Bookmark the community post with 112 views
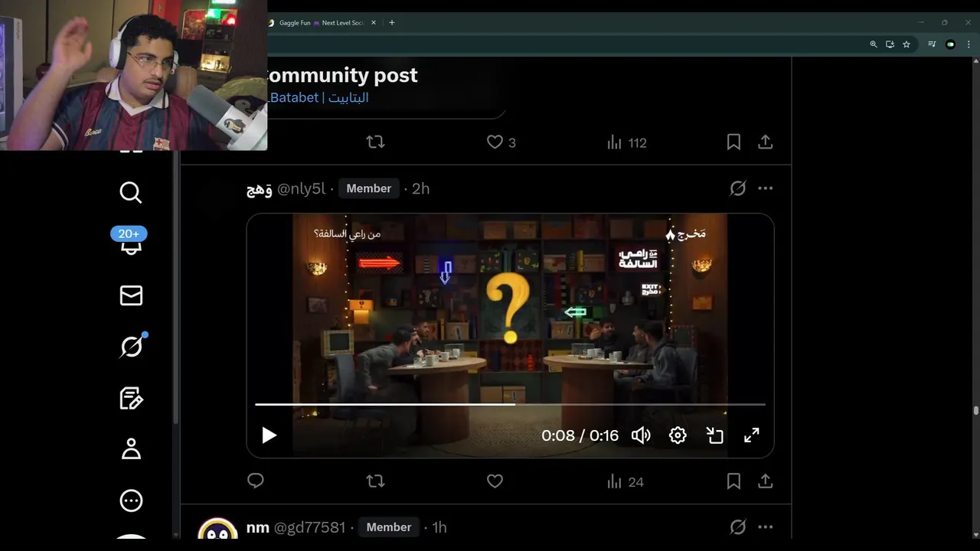The image size is (980, 551). [x=733, y=142]
